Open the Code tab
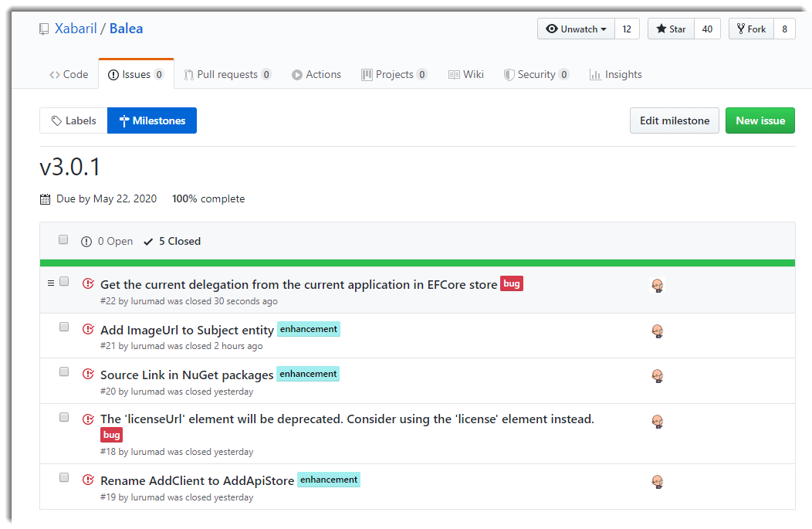812x529 pixels. 69,74
